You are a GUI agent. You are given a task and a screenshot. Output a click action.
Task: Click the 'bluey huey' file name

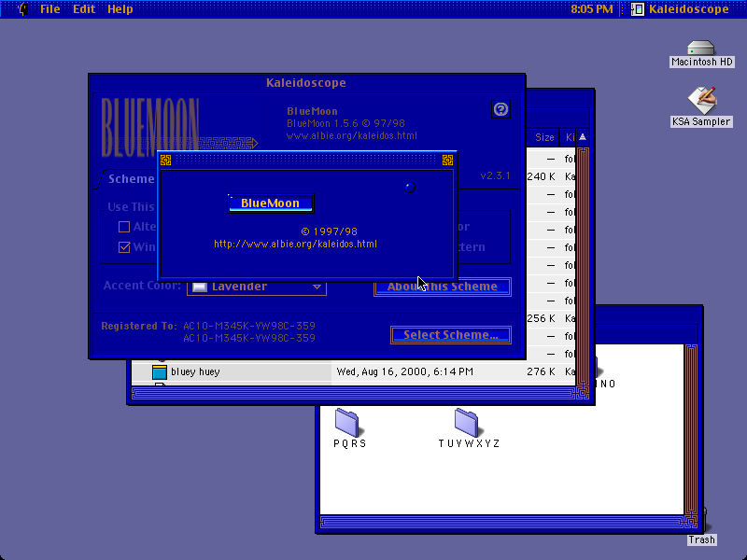[x=195, y=371]
